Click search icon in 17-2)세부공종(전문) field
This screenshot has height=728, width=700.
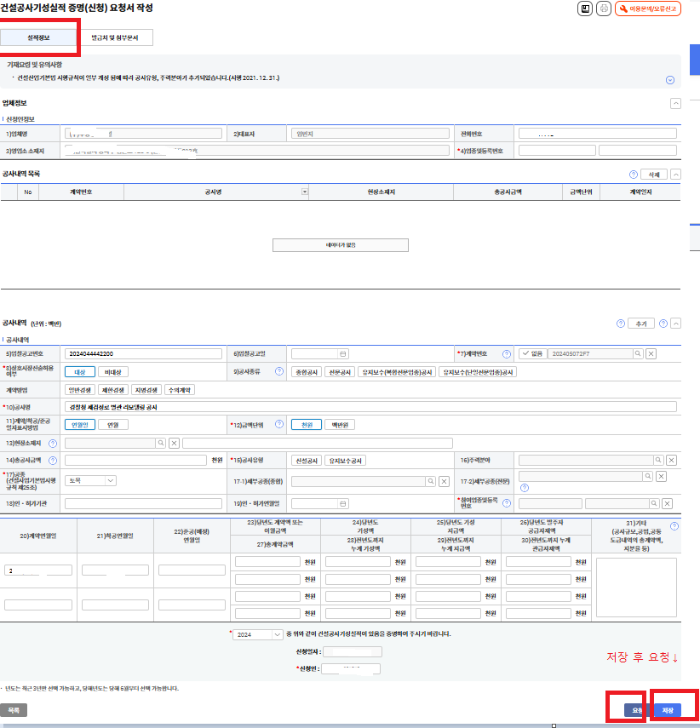[x=648, y=476]
